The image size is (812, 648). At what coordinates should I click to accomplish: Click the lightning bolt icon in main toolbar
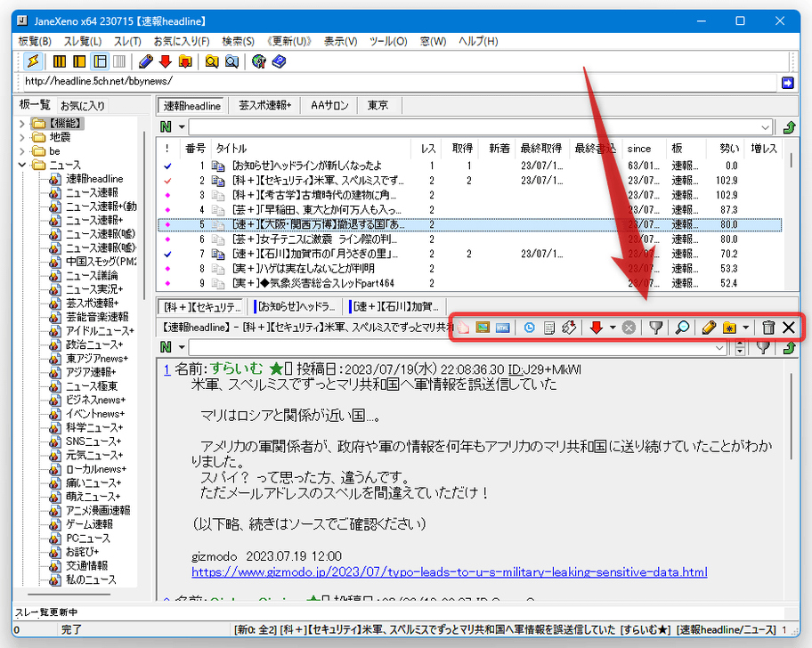click(33, 61)
